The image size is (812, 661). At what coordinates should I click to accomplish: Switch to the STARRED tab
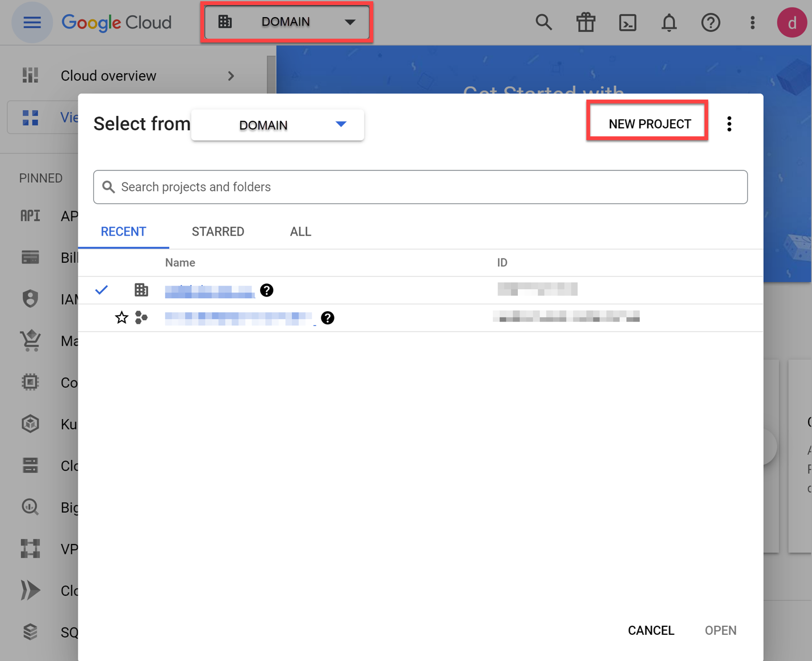tap(218, 232)
